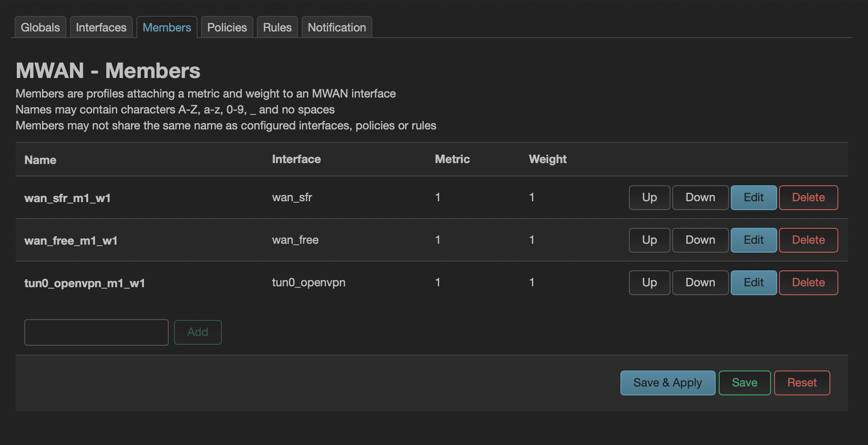Viewport: 868px width, 445px height.
Task: Go to the Policies tab
Action: pos(227,27)
